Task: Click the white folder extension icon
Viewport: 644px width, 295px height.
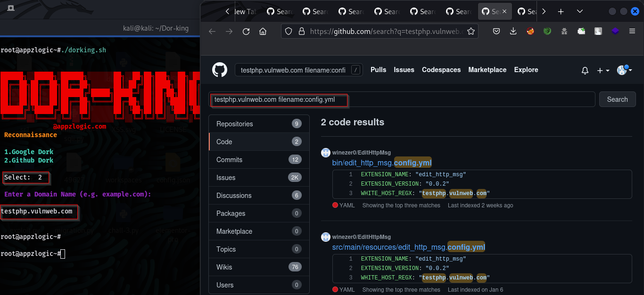Action: coord(581,32)
